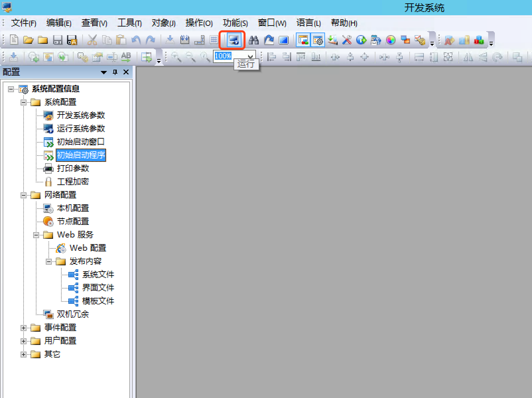This screenshot has width=532, height=398.
Task: Click the binoculars find icon
Action: [254, 40]
